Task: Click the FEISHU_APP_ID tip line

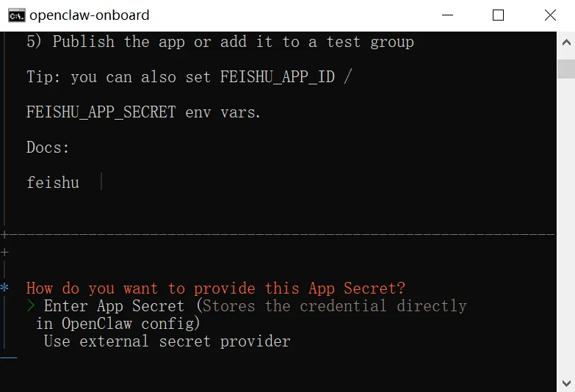Action: tap(189, 77)
